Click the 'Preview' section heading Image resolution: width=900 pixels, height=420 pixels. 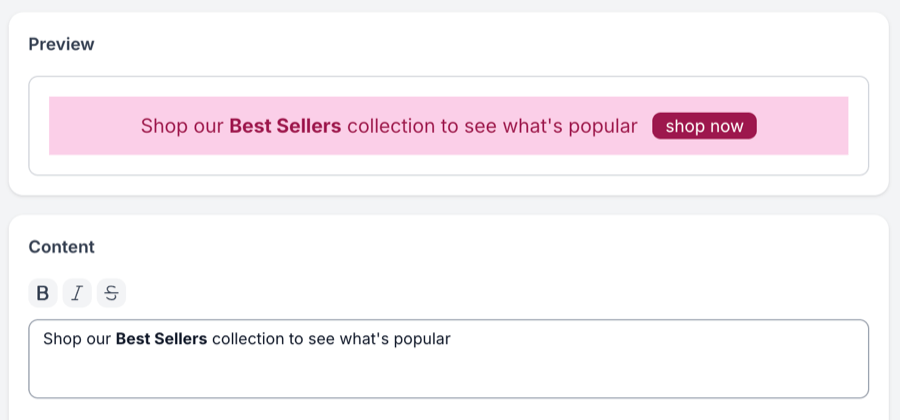(x=62, y=44)
